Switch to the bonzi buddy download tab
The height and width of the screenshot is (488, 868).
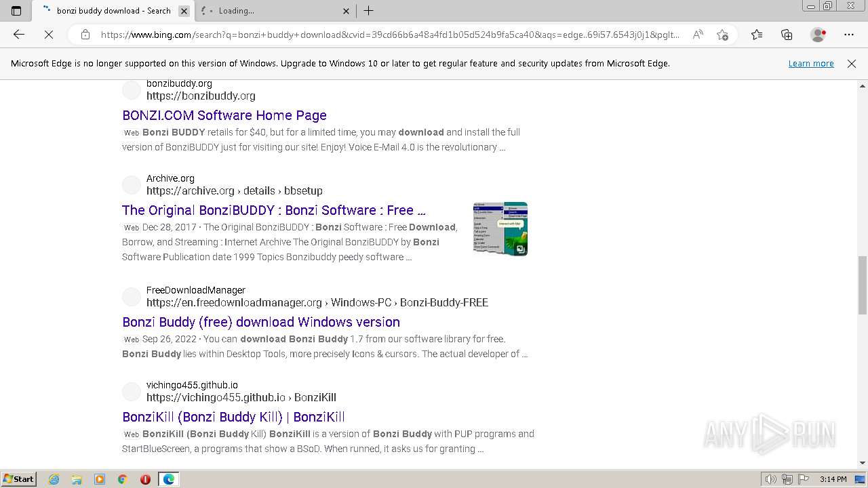click(113, 11)
